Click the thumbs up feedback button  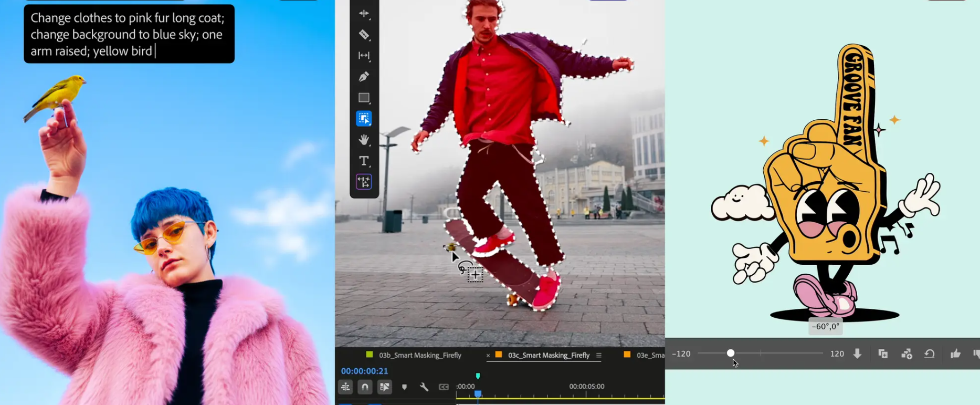click(x=955, y=354)
